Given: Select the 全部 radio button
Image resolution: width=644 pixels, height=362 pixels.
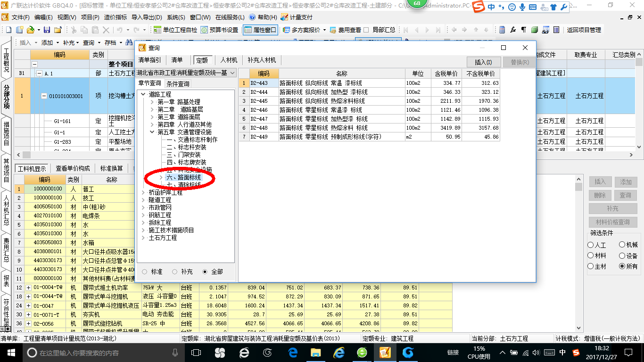Looking at the screenshot, I should (205, 271).
